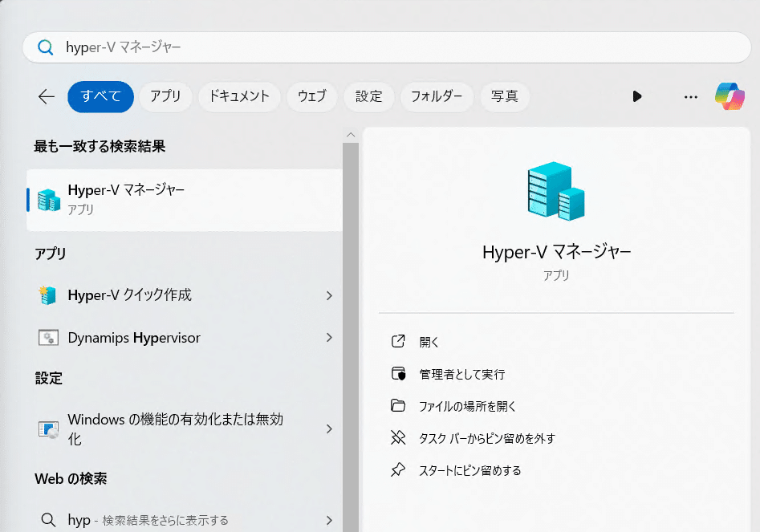Click the 開く open-external icon

398,341
